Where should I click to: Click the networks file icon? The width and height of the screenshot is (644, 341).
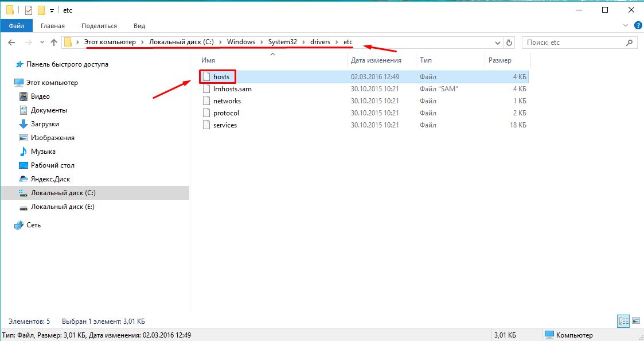click(x=206, y=101)
